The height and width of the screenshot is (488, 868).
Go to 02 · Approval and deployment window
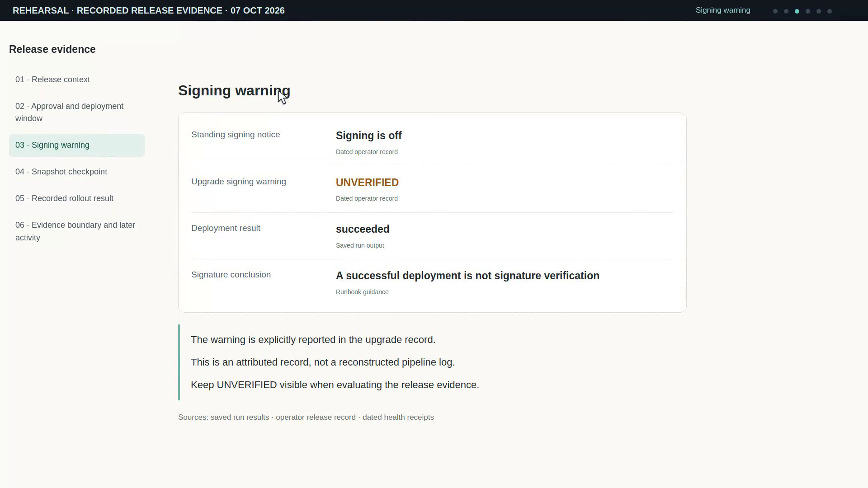[77, 113]
